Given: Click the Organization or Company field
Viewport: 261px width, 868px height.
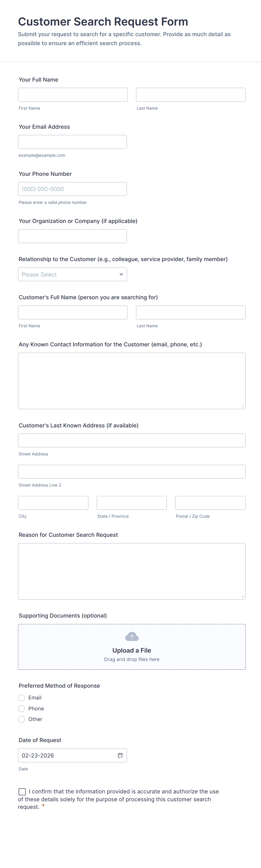Looking at the screenshot, I should click(x=72, y=236).
